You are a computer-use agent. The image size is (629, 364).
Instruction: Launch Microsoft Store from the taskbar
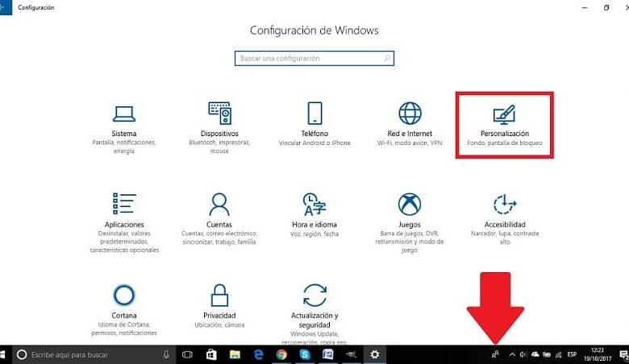tap(211, 355)
